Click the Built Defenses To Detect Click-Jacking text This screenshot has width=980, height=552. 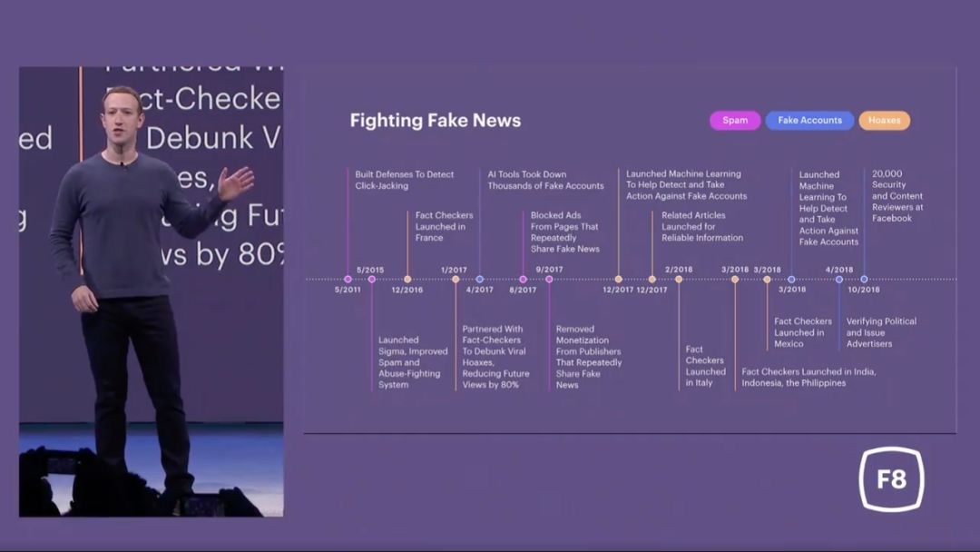pos(405,180)
